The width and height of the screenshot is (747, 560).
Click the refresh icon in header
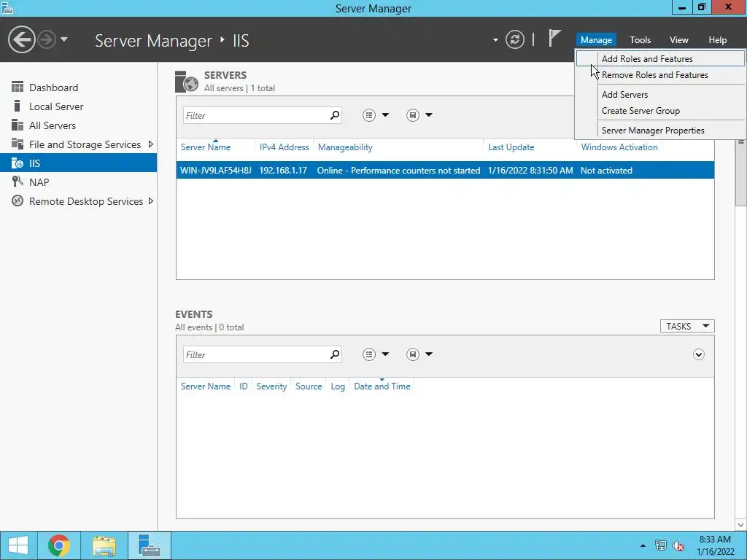(514, 39)
